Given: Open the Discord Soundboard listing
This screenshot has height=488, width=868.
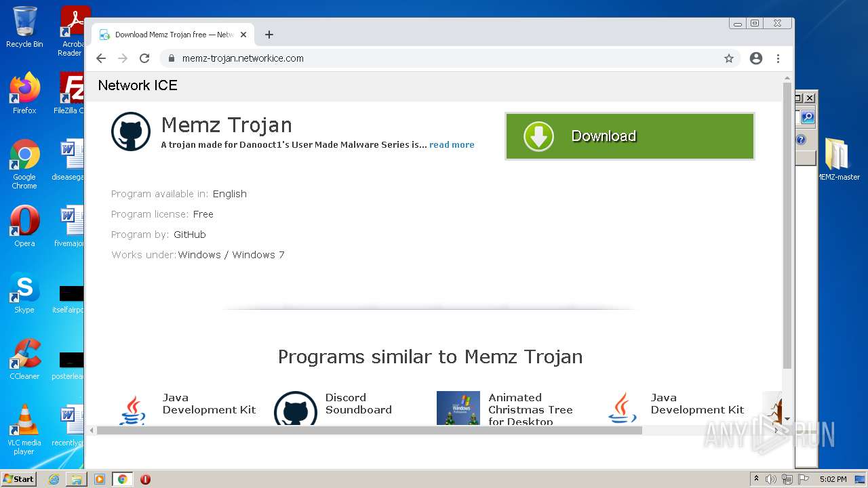Looking at the screenshot, I should (x=358, y=403).
